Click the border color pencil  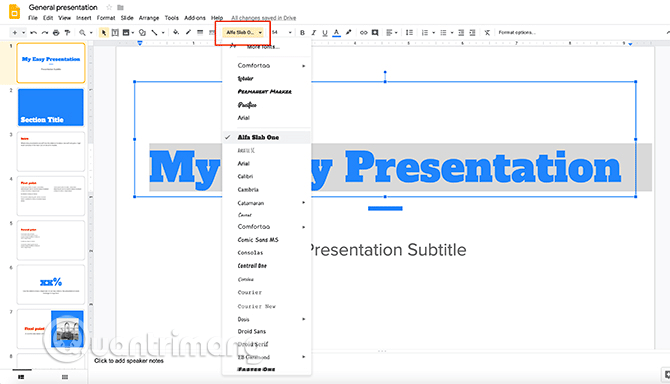point(188,32)
